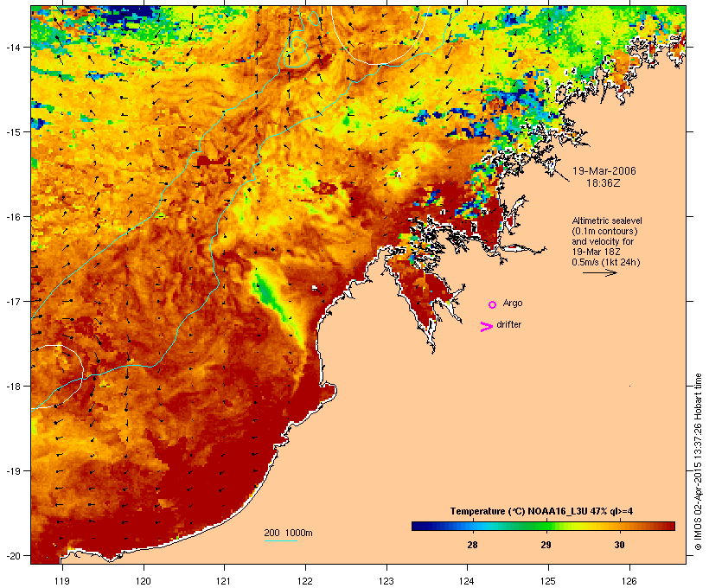Screen dimensions: 709x588
Task: Click the longitude axis label 124
Action: (x=467, y=581)
